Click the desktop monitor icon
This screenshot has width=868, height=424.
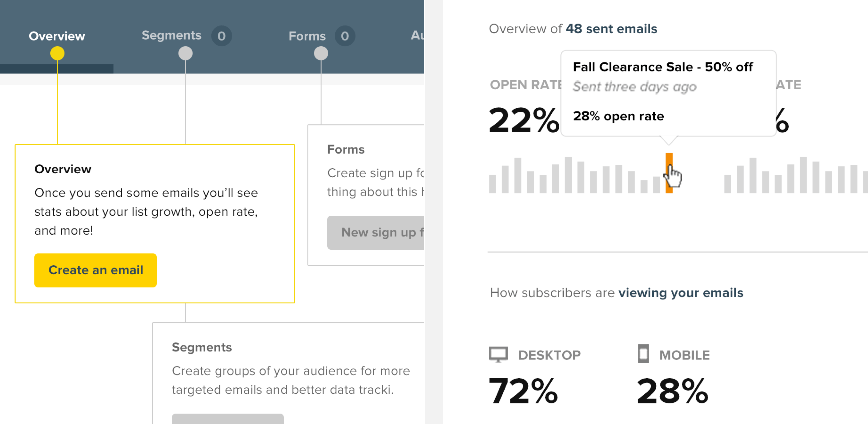[x=498, y=355]
